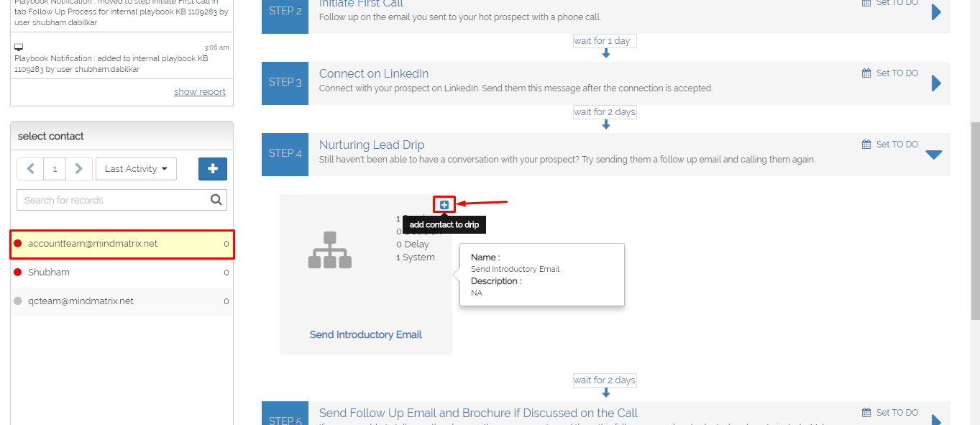
Task: Click Set TO DO on Step 5
Action: (897, 413)
